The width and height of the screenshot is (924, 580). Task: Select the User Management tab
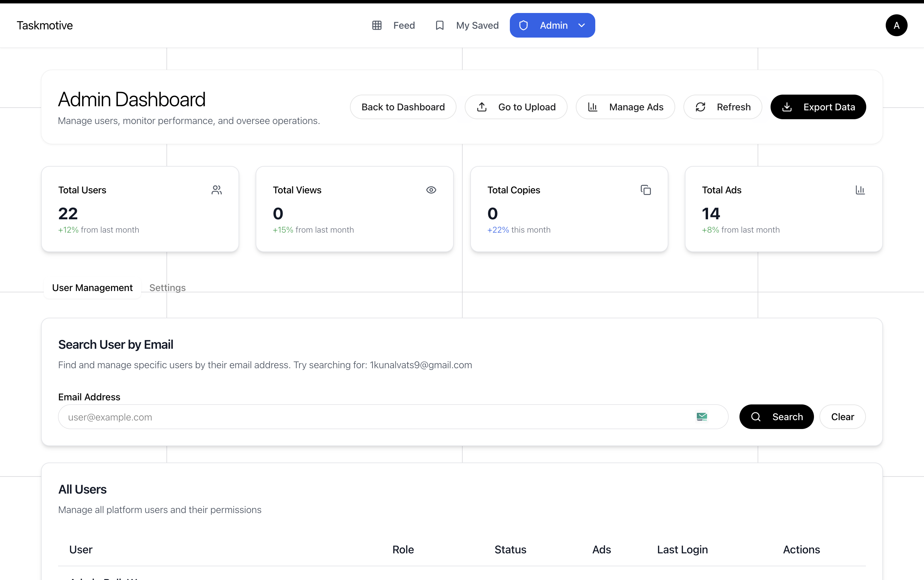point(92,288)
